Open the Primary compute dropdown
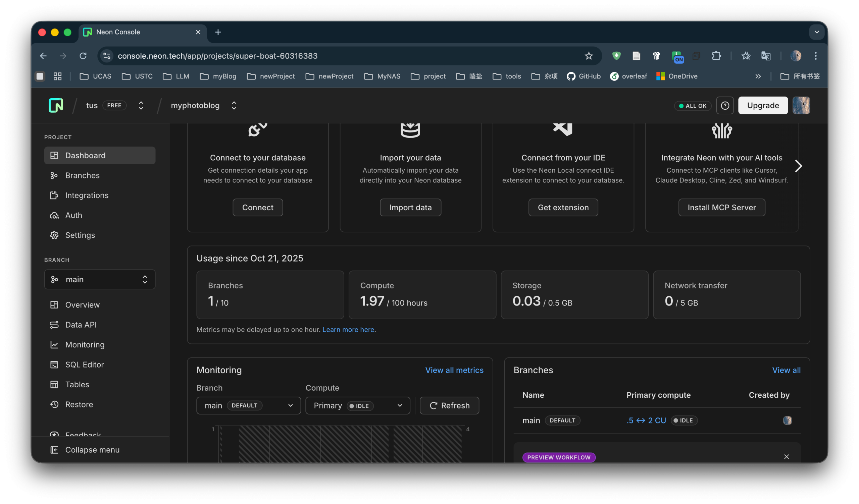 [x=358, y=406]
